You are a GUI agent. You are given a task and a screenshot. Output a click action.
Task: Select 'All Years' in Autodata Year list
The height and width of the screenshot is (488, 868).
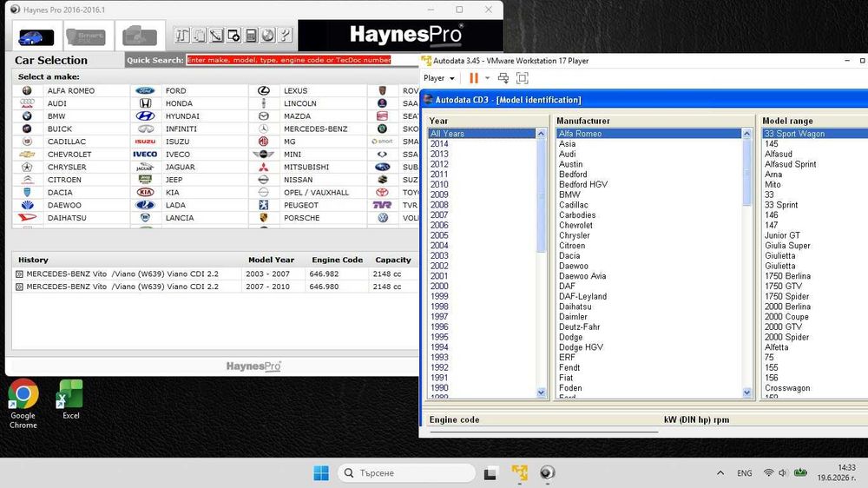tap(482, 134)
